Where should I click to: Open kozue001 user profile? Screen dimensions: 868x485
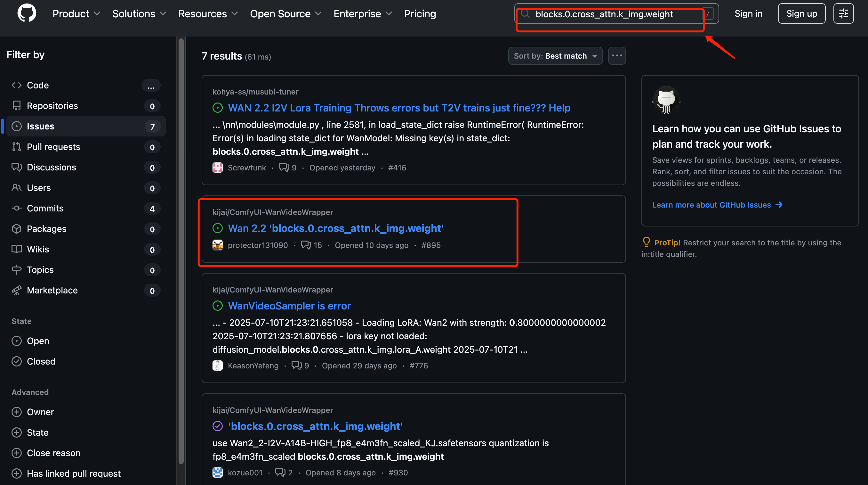(x=245, y=473)
